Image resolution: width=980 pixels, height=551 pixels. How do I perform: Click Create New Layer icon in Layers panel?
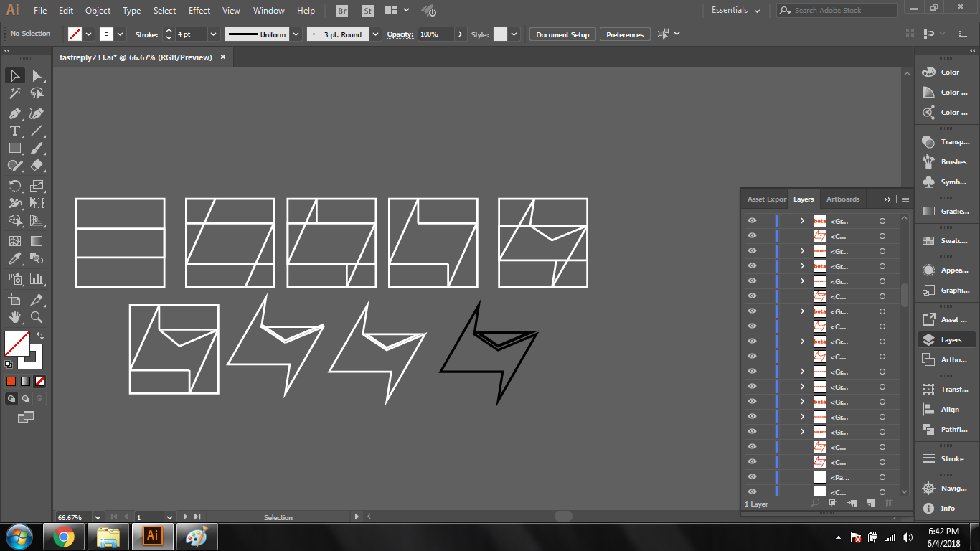point(870,504)
